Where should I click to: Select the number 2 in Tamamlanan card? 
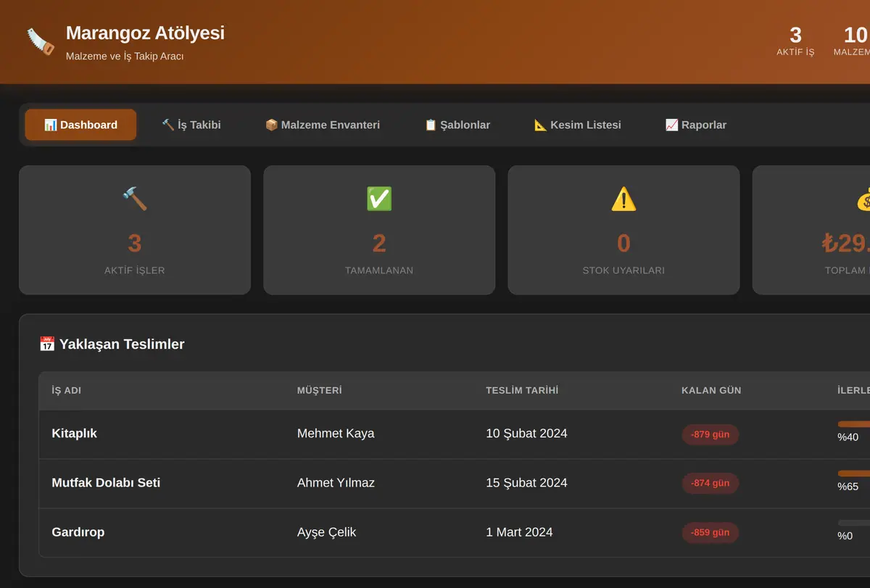coord(379,243)
